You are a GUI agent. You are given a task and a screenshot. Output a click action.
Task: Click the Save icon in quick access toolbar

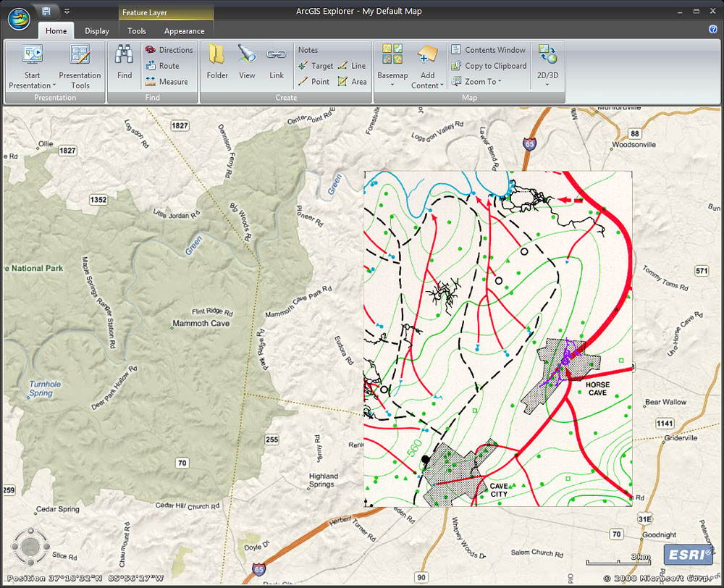[x=46, y=11]
